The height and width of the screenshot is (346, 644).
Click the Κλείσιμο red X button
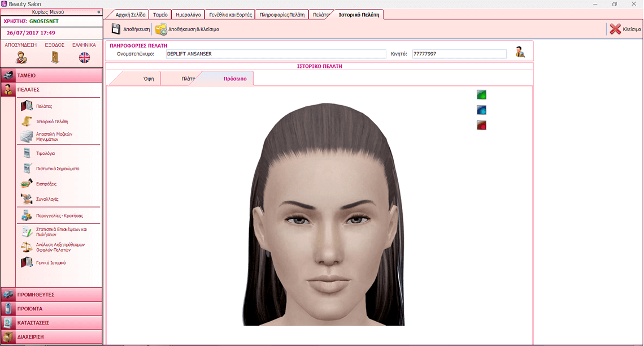pos(624,29)
